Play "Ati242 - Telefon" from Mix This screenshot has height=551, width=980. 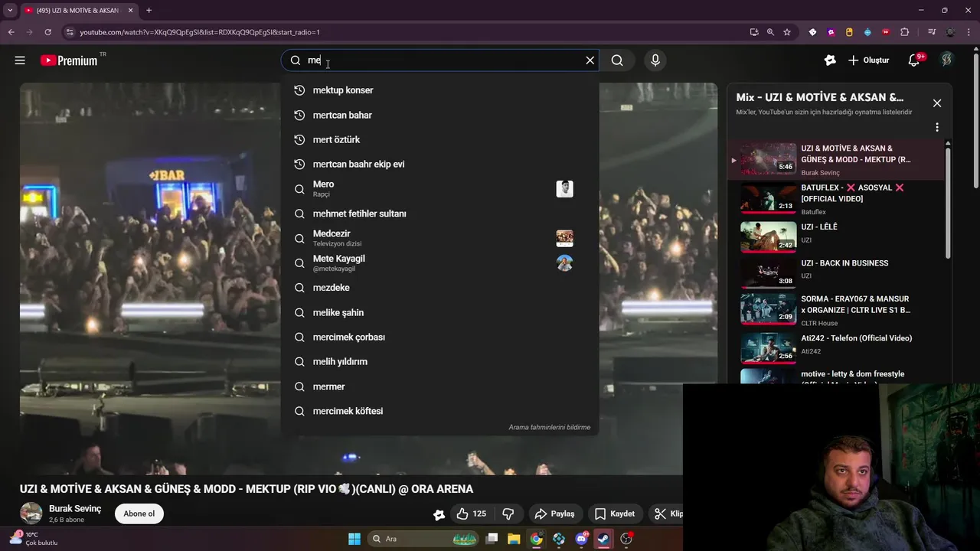(x=835, y=347)
